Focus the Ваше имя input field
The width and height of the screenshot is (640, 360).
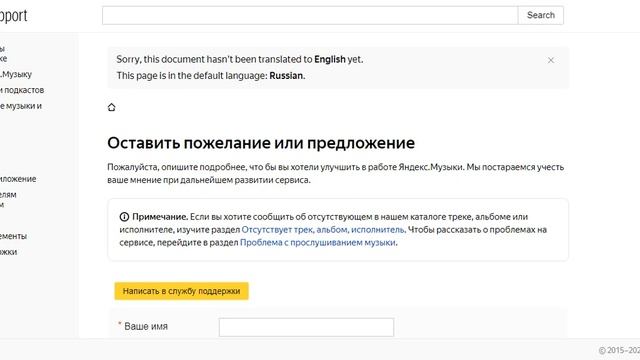click(x=307, y=327)
